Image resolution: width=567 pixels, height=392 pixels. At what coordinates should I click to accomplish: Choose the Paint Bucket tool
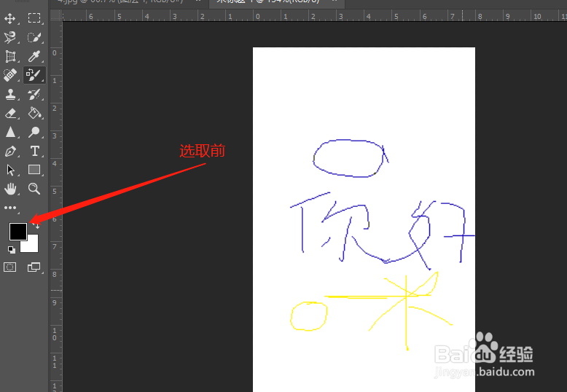(x=34, y=113)
